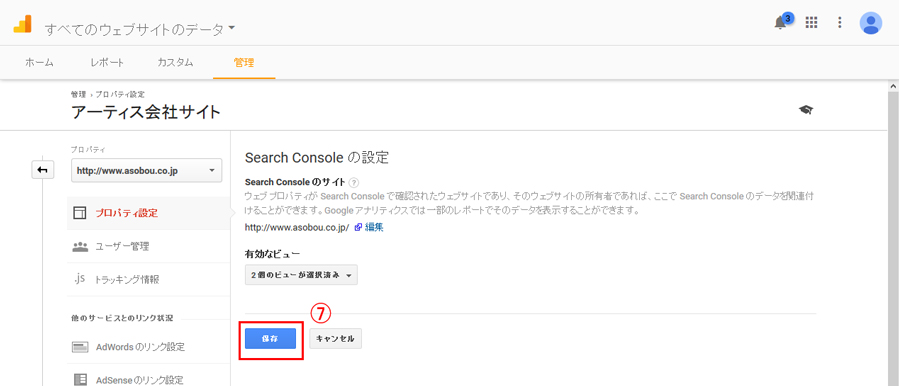Click the アーティス会社サイト title
The image size is (899, 386).
tap(146, 112)
